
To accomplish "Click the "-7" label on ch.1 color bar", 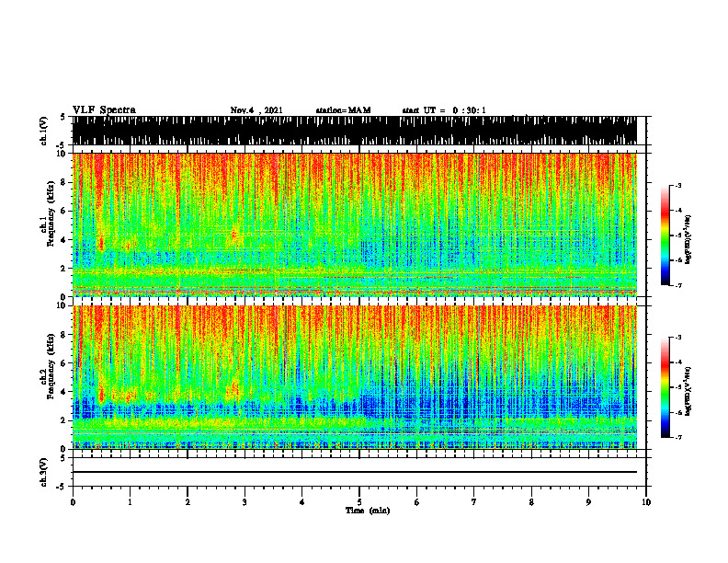I will click(677, 285).
